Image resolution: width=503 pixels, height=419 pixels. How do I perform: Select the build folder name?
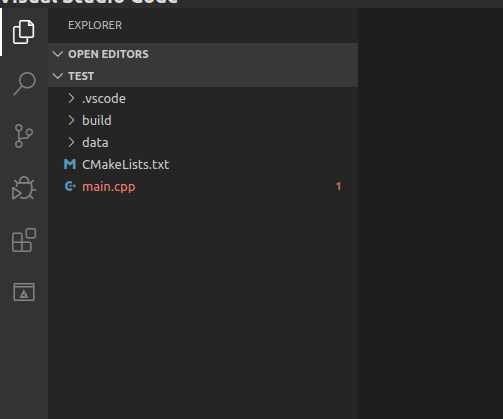point(97,120)
